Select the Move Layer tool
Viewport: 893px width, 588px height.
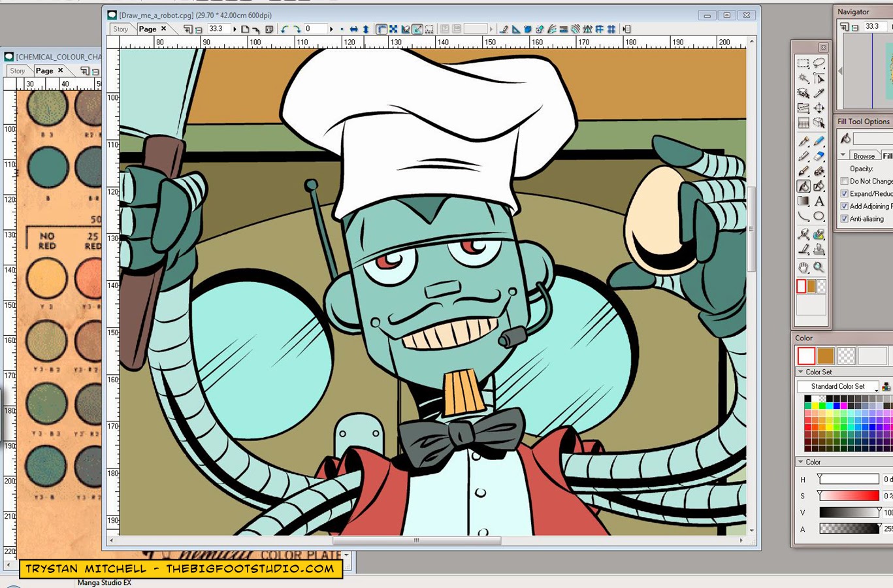pyautogui.click(x=819, y=108)
